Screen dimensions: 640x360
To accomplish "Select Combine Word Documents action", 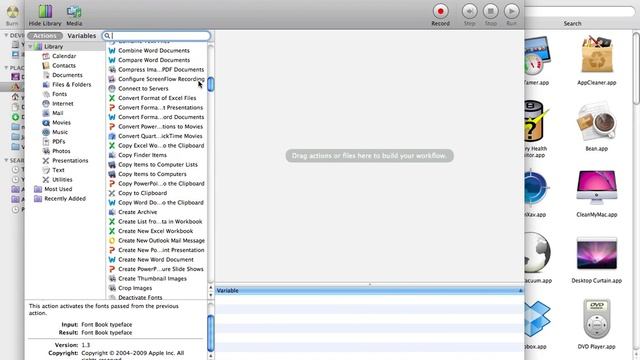I will (153, 51).
